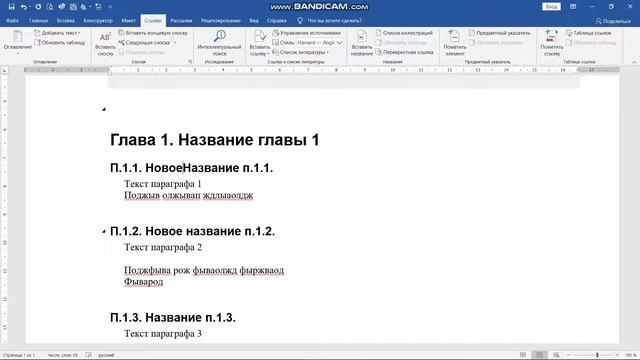Launch Интеллектуальный поиск
The height and width of the screenshot is (360, 640).
point(219,43)
